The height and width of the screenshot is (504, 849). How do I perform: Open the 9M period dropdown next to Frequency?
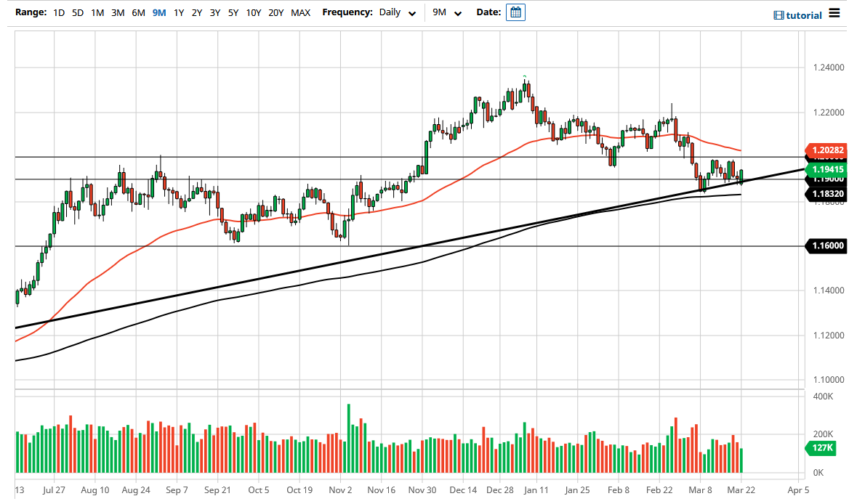[x=446, y=13]
